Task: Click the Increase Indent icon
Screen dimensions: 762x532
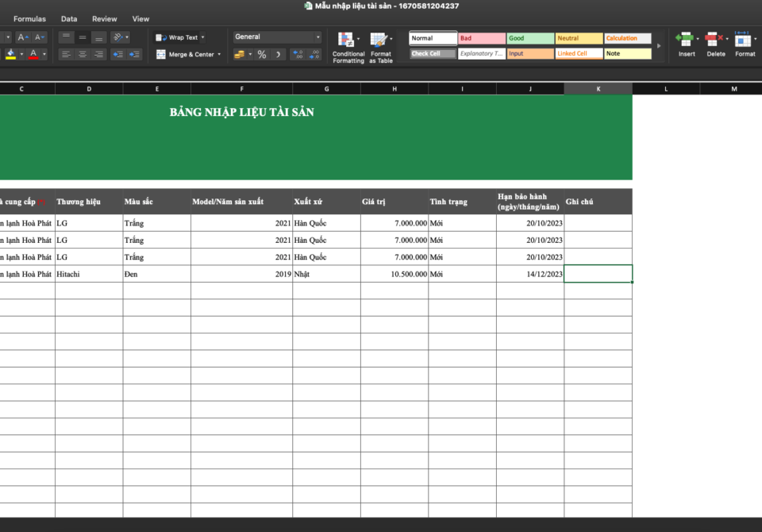Action: (x=134, y=55)
